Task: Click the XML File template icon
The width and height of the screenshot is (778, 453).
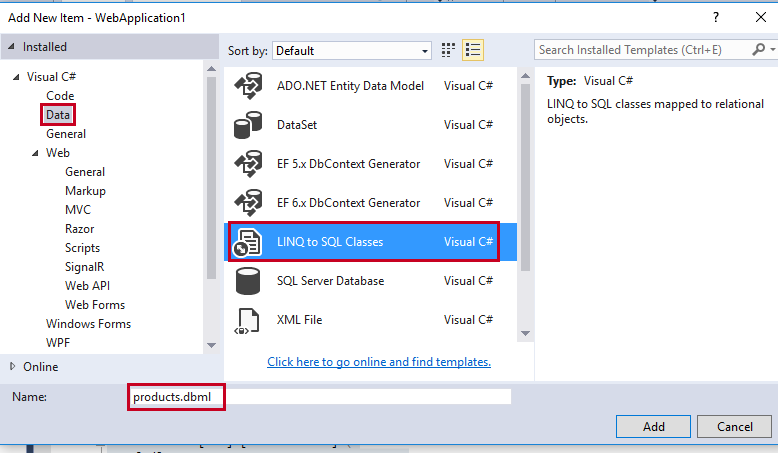Action: (247, 321)
